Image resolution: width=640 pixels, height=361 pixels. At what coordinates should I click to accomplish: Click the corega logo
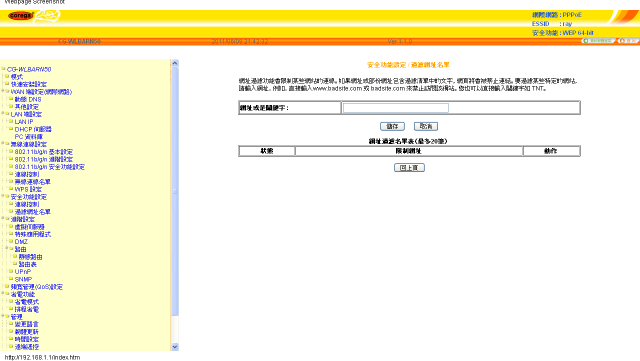coord(21,16)
